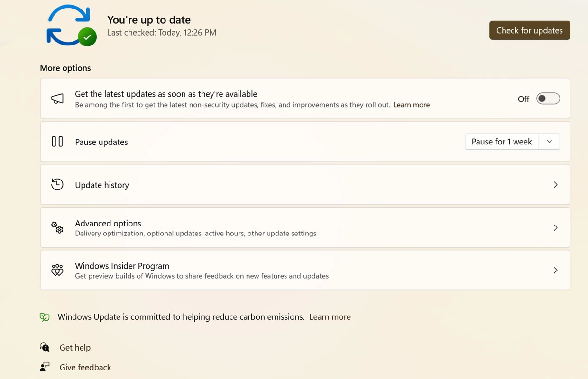Click the More options section heading
The height and width of the screenshot is (379, 588).
(x=65, y=68)
